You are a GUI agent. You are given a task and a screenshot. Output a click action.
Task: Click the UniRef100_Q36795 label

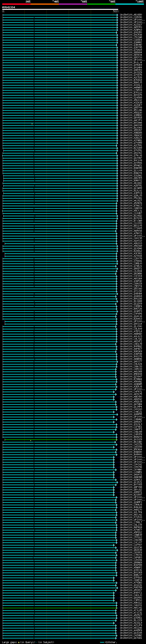[x=131, y=48]
